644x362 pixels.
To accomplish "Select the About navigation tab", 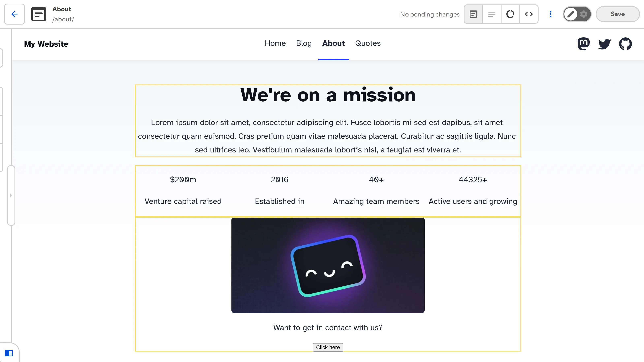I will pyautogui.click(x=333, y=43).
